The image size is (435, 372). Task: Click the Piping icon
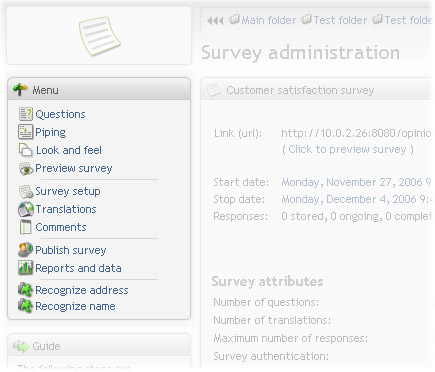point(25,132)
